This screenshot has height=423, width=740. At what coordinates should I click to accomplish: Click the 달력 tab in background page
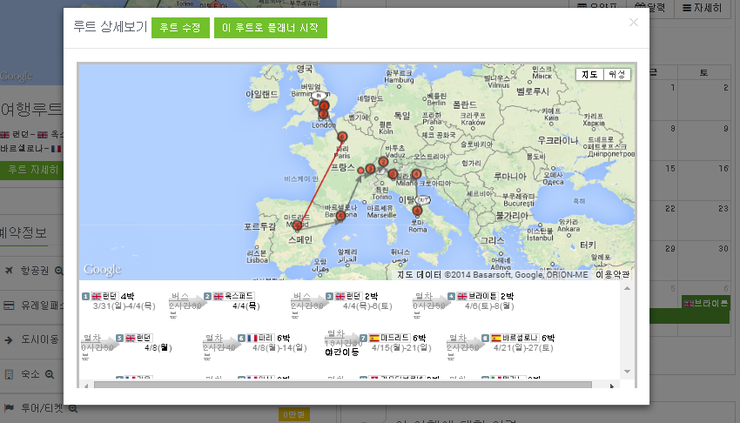651,8
